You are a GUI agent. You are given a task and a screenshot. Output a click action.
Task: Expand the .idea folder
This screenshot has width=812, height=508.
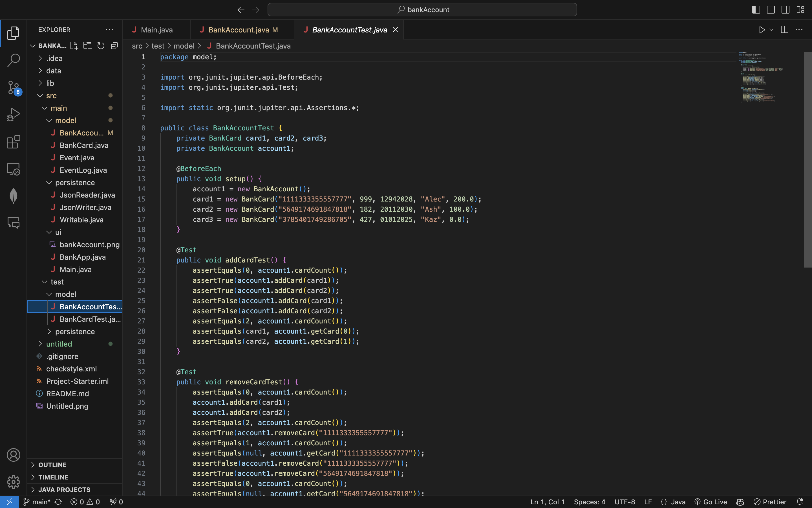point(74,58)
